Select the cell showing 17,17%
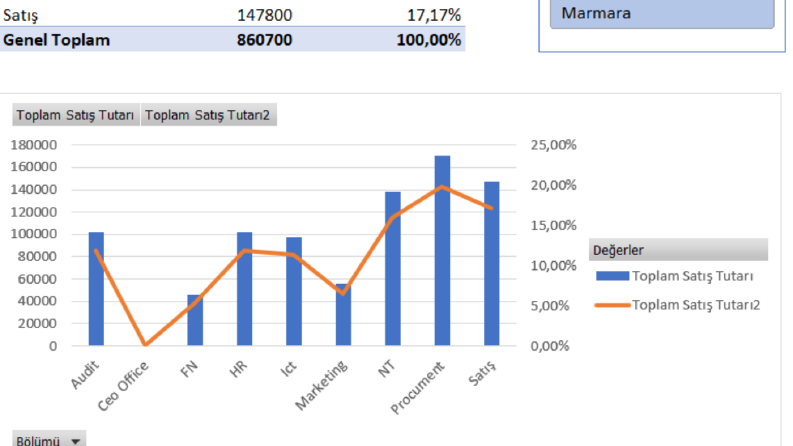Viewport: 793px width, 446px height. click(x=434, y=15)
